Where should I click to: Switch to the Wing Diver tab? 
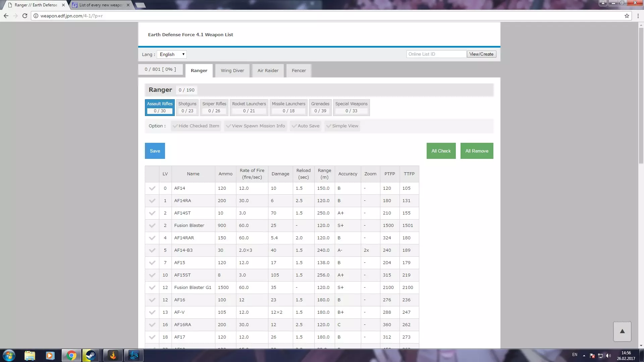click(x=232, y=71)
